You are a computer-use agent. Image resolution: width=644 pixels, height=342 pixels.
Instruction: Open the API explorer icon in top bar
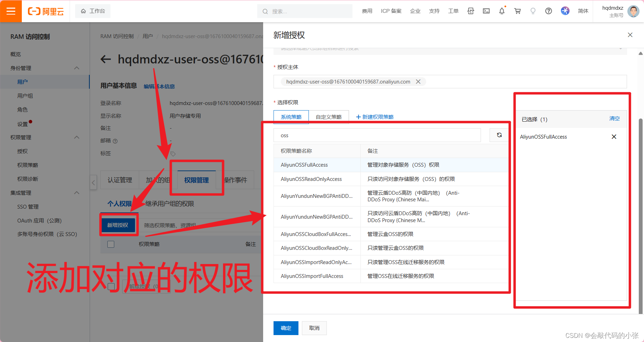[471, 11]
